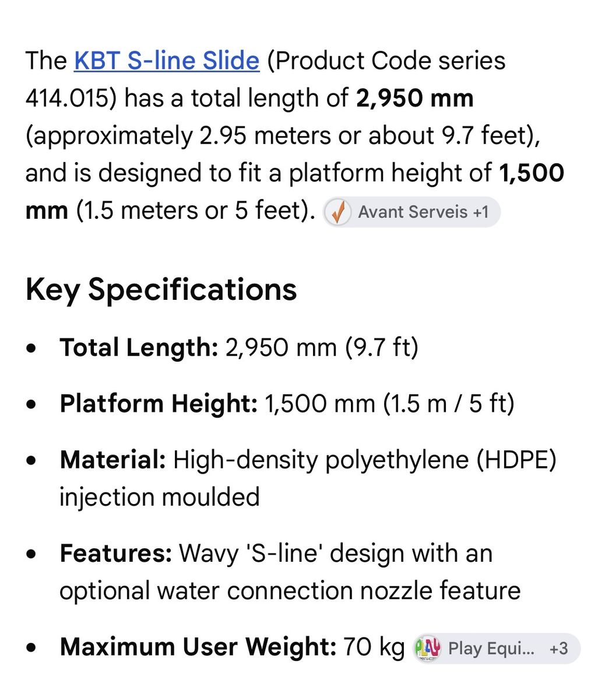Click the orange checkmark Avant Serveis icon
The image size is (612, 700).
click(x=337, y=212)
